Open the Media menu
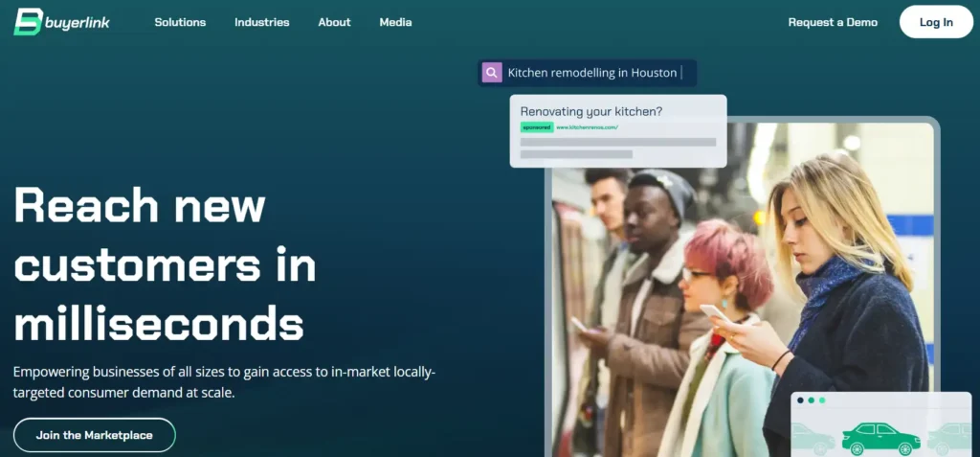The width and height of the screenshot is (980, 457). [395, 22]
